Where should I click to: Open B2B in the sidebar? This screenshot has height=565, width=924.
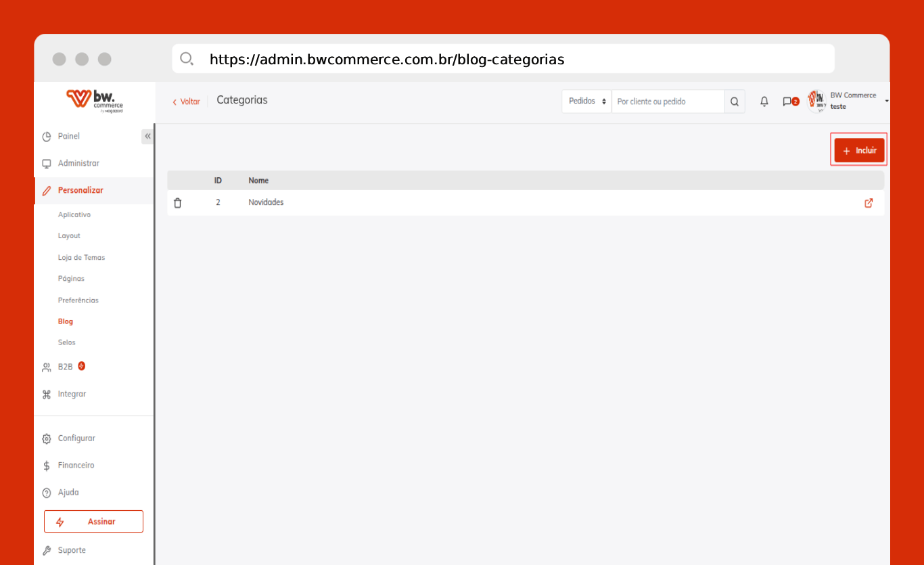(x=65, y=367)
